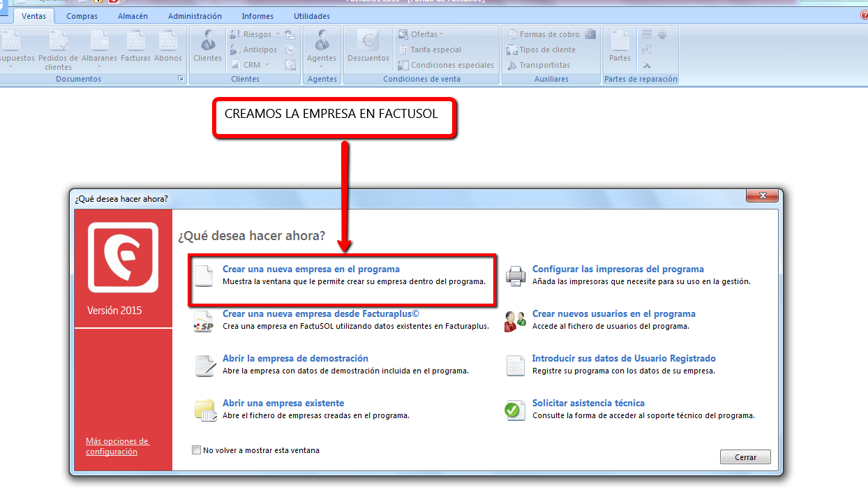Expand the Riesgos dropdown
This screenshot has height=504, width=868.
tap(278, 34)
